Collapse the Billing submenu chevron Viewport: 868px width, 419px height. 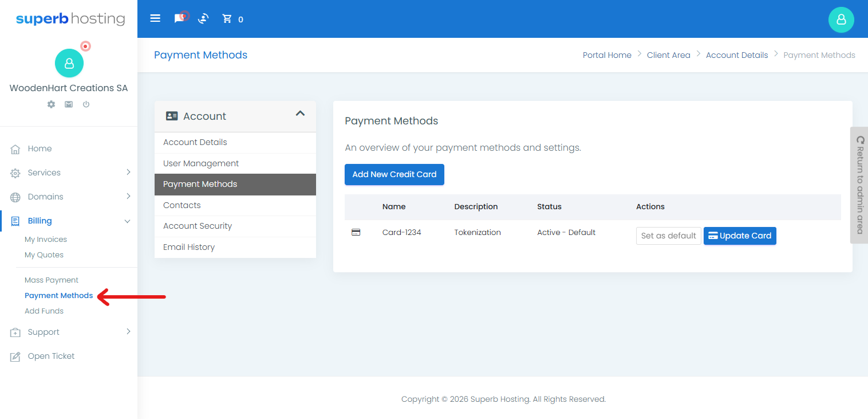128,221
